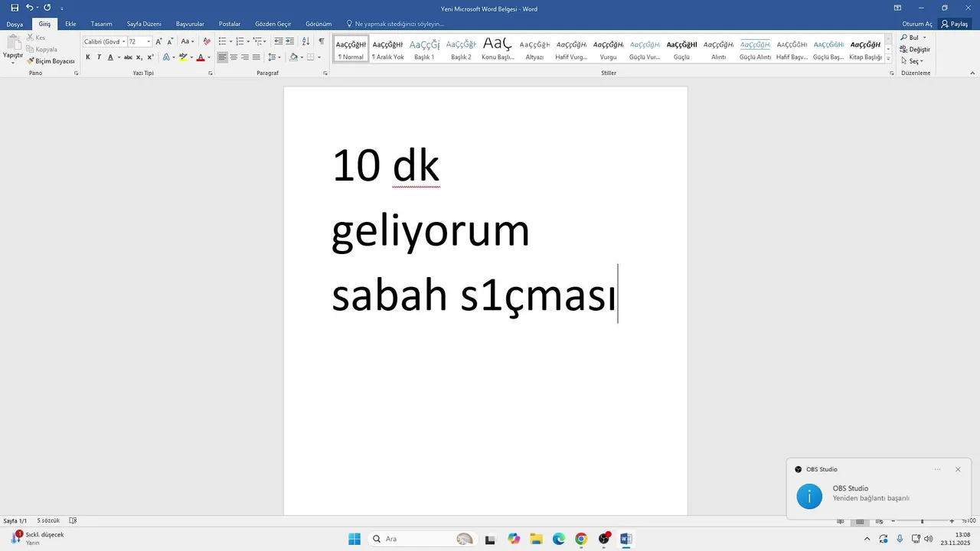Apply superscript formatting
This screenshot has height=551, width=980.
(x=150, y=57)
